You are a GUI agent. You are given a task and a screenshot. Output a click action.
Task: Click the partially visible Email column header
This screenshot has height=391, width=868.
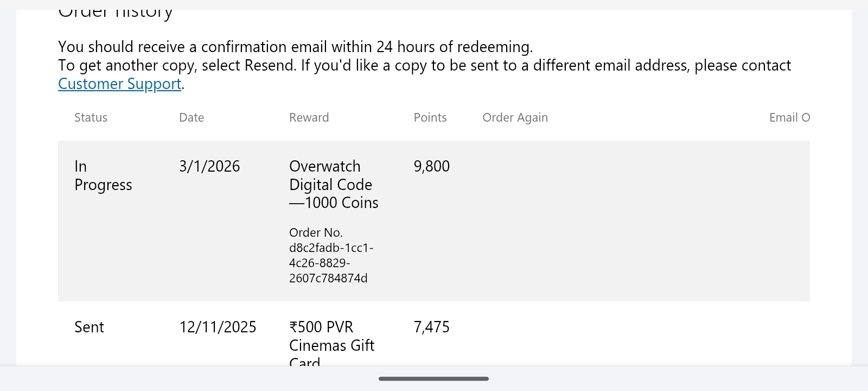tap(789, 117)
